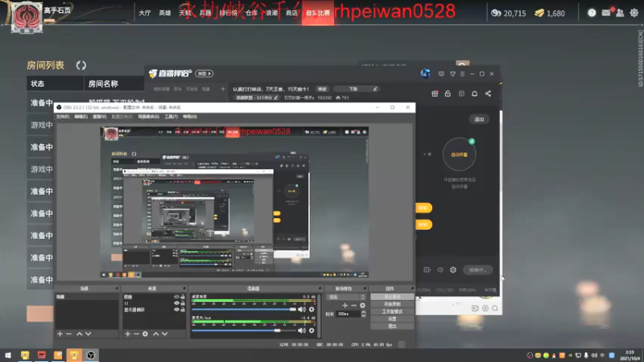Click 退出 button in OBS controls panel
The image size is (644, 362).
coord(392,327)
